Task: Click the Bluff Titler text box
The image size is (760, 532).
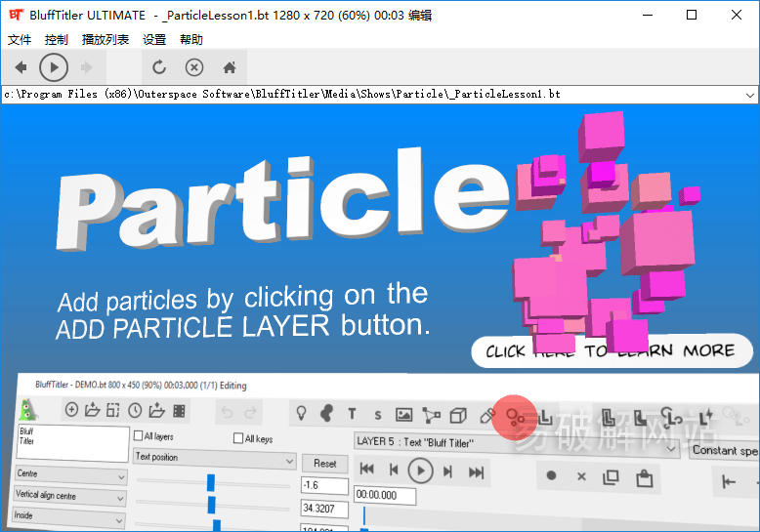Action: tap(72, 443)
